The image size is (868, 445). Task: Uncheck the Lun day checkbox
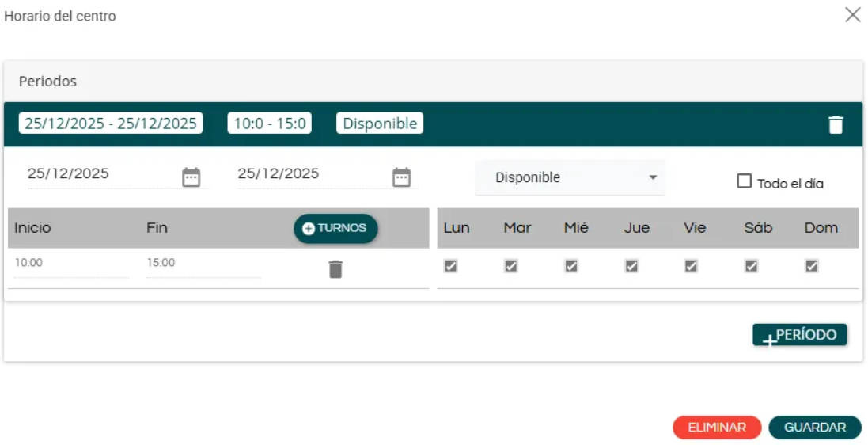click(x=451, y=267)
